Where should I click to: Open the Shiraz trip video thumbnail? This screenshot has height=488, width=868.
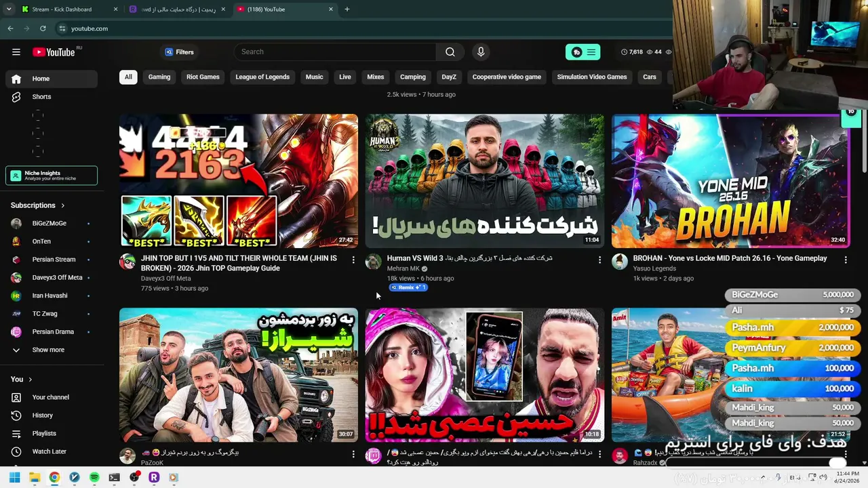[239, 375]
